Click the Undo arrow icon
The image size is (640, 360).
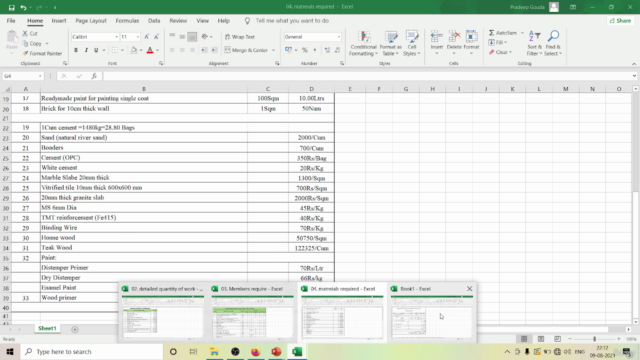[23, 7]
